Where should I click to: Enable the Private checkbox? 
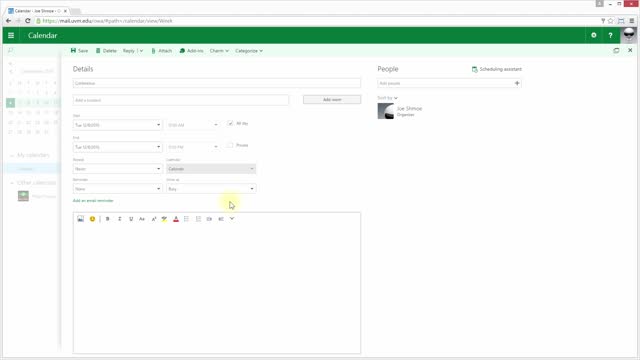[230, 145]
